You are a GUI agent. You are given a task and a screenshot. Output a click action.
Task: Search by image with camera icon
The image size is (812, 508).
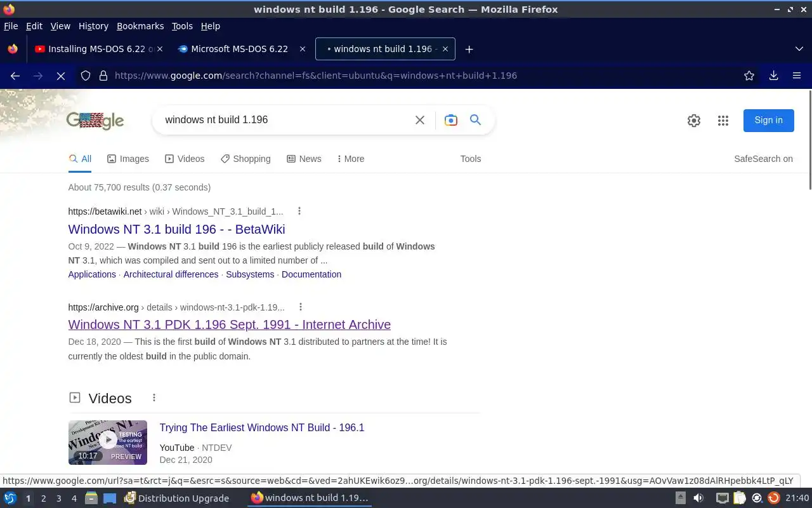coord(451,120)
